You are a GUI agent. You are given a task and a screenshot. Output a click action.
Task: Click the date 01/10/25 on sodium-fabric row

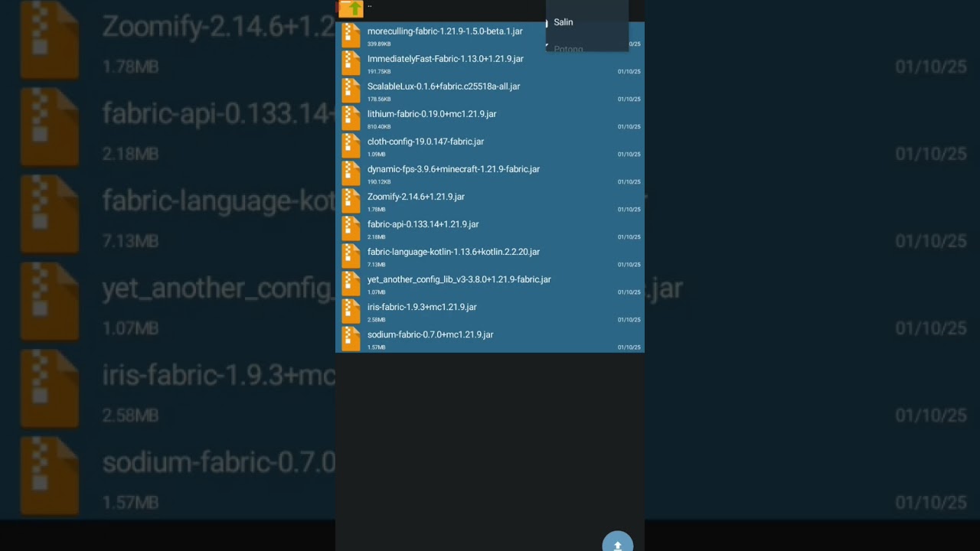click(629, 347)
